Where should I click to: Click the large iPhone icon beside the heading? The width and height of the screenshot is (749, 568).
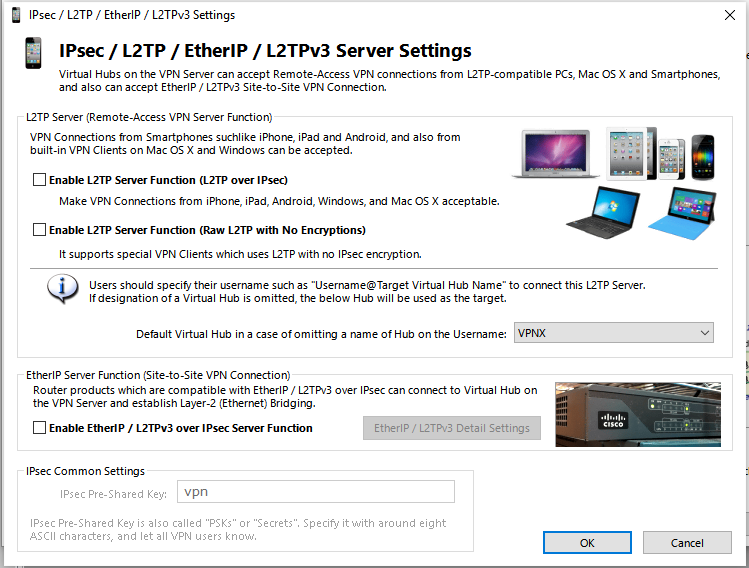[33, 53]
